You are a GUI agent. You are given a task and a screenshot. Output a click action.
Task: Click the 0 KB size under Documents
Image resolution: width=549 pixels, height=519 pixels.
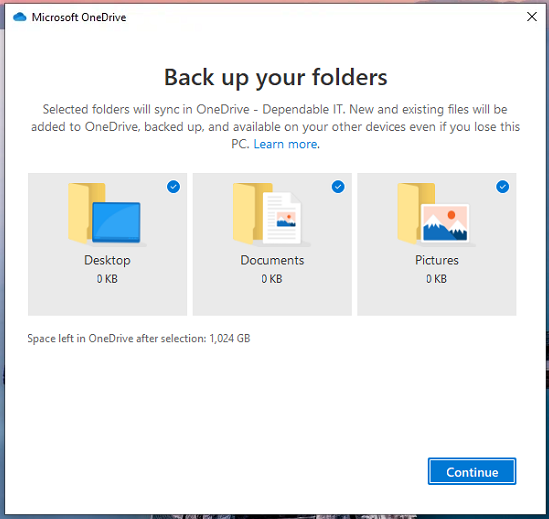tap(272, 279)
